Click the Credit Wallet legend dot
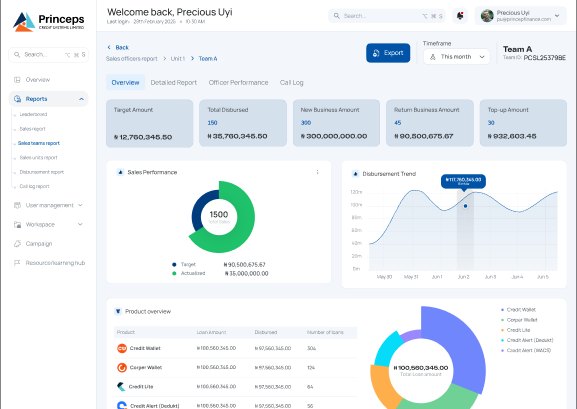The image size is (577, 409). (x=502, y=310)
